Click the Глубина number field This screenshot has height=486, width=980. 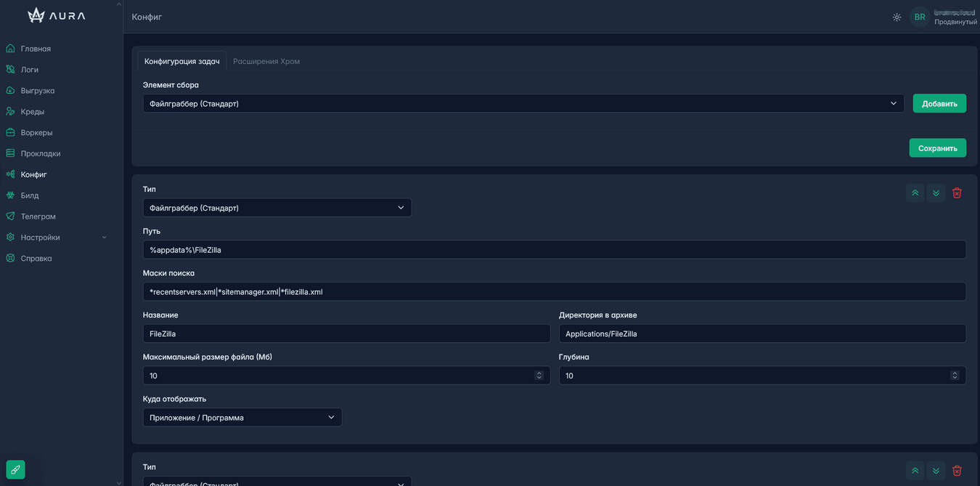click(x=762, y=376)
